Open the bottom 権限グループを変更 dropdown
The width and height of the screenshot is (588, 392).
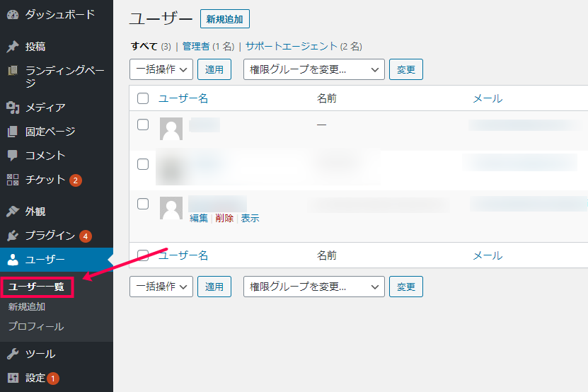pyautogui.click(x=314, y=287)
